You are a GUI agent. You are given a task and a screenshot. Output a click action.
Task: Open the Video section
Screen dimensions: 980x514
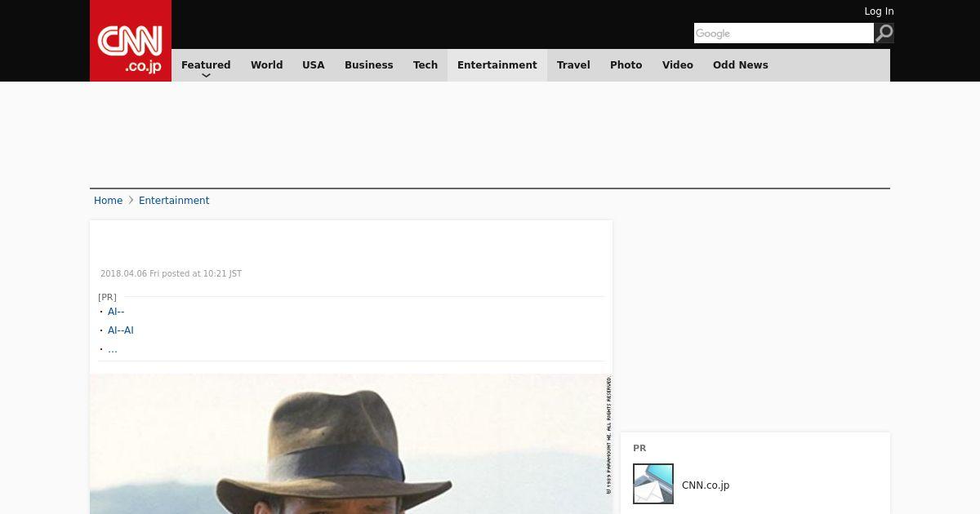678,65
